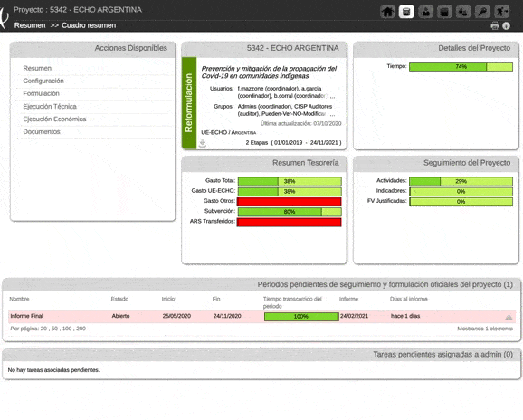Click UE-ECHO / Argentina text

pos(229,132)
